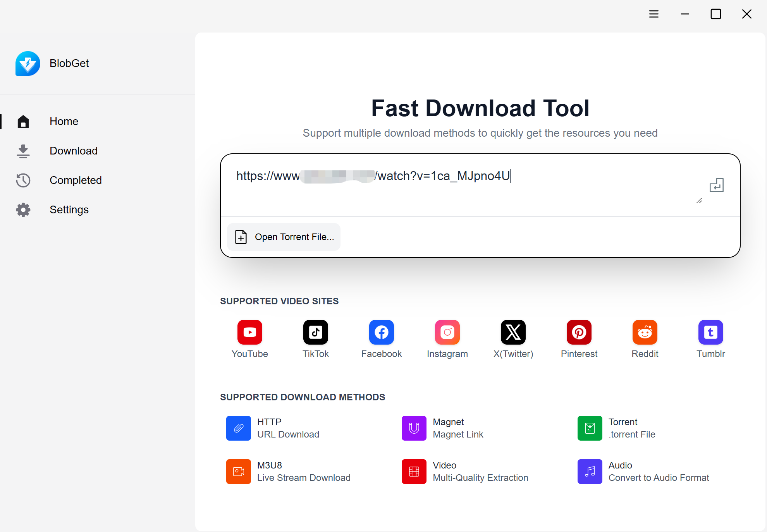Choose Facebook from supported video sites

[381, 332]
